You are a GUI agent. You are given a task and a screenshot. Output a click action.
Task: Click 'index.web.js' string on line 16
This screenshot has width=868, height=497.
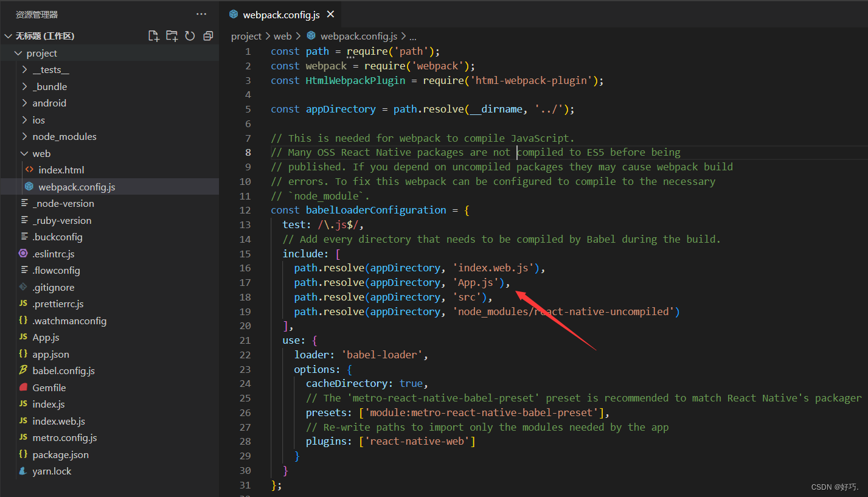494,268
